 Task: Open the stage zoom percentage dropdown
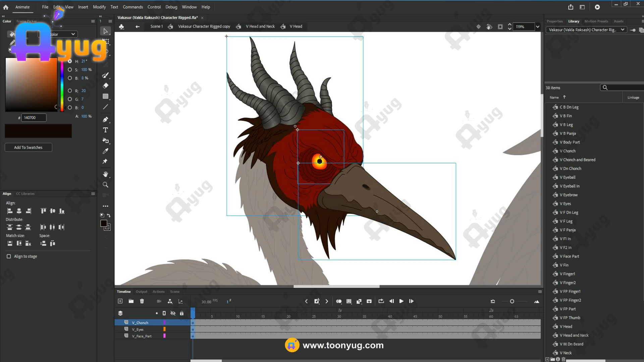point(538,27)
